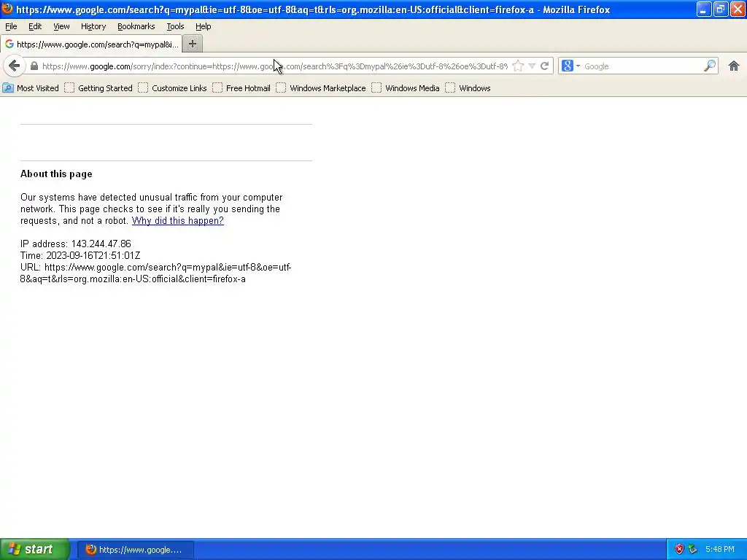
Task: Open the URL history dropdown arrow
Action: [x=532, y=66]
